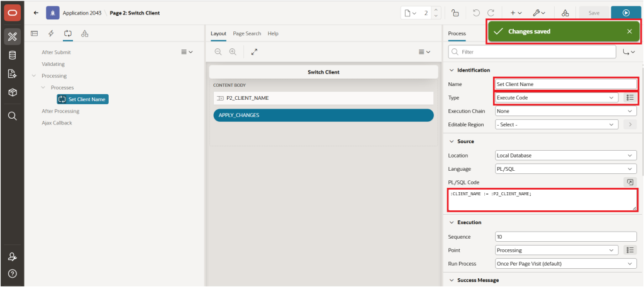Collapse the Execution section
Screen dimensions: 644x287
pos(452,223)
